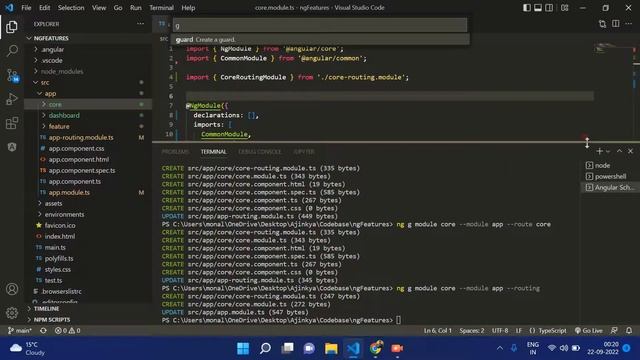This screenshot has height=360, width=640.
Task: Open Customize Layout icon
Action: (x=564, y=7)
